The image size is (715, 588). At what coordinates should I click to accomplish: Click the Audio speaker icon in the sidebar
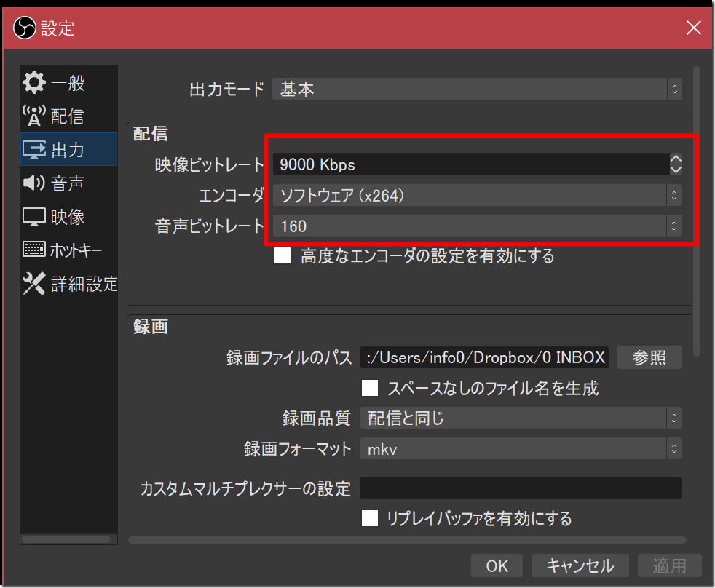(34, 183)
